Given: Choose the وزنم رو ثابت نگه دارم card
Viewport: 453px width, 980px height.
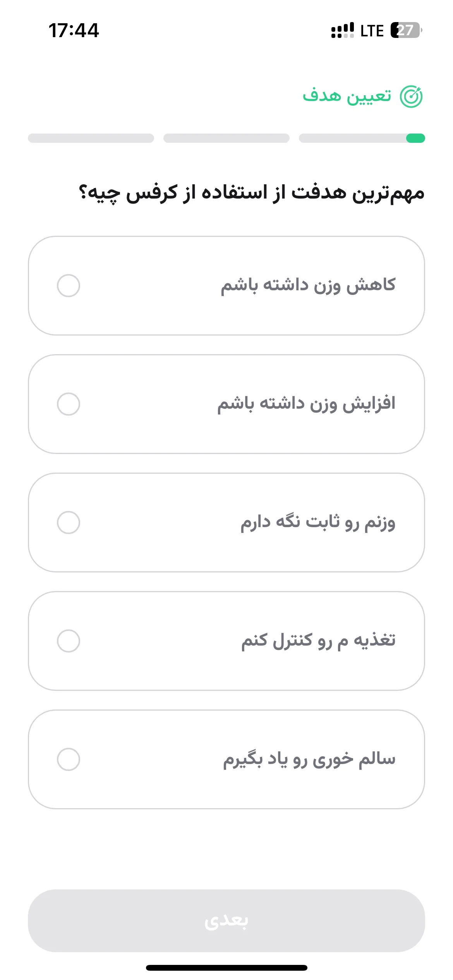Looking at the screenshot, I should click(x=226, y=523).
